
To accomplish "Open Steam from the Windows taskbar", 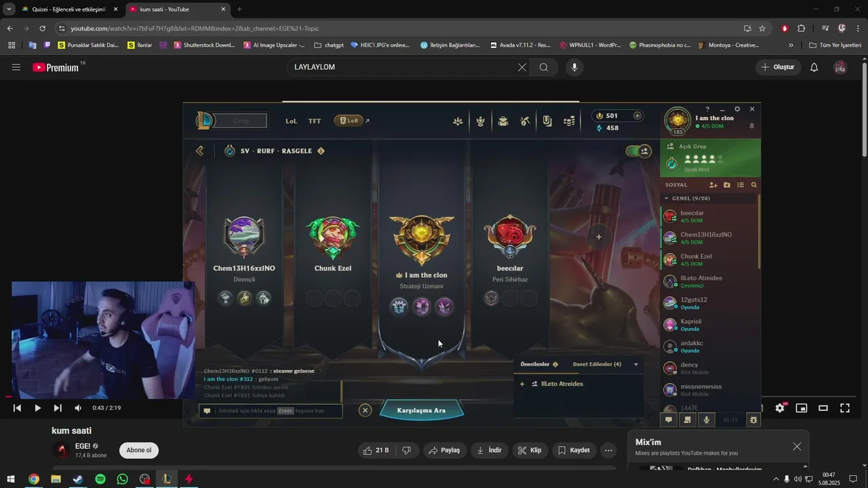I will tap(78, 479).
